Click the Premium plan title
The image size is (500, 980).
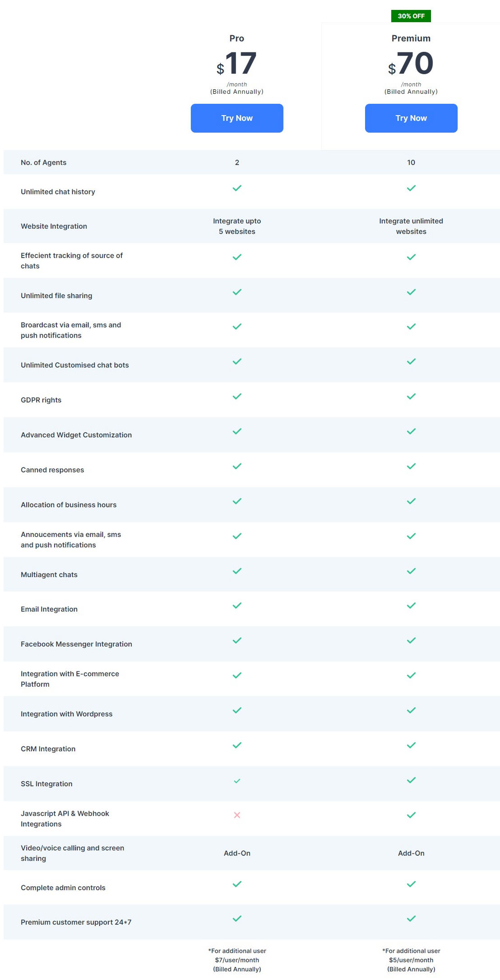[411, 38]
